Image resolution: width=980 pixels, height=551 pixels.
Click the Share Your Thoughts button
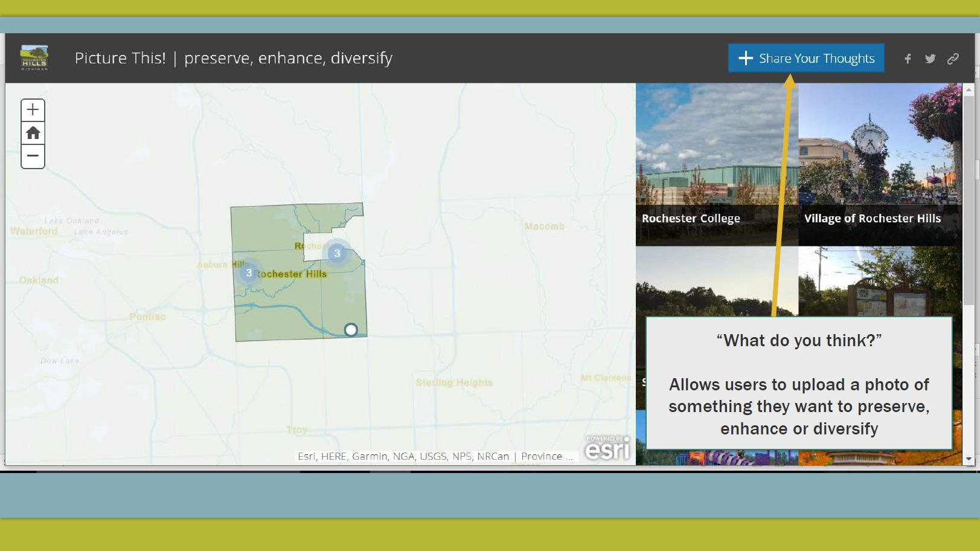click(x=805, y=58)
